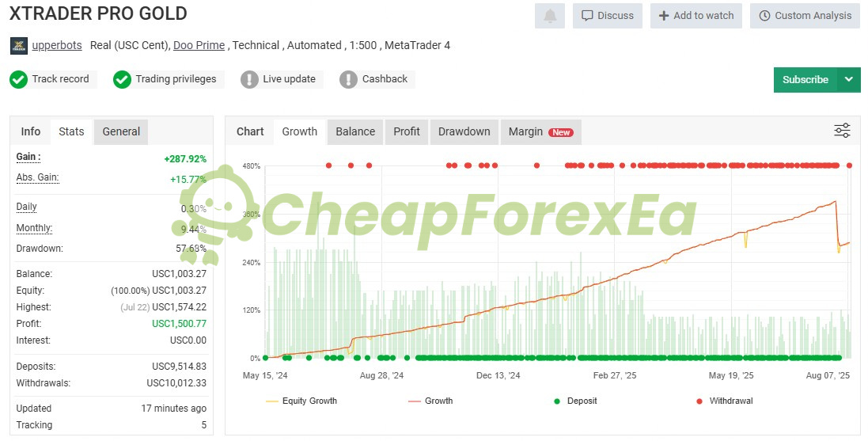Click the Discuss button
The height and width of the screenshot is (441, 868).
607,16
